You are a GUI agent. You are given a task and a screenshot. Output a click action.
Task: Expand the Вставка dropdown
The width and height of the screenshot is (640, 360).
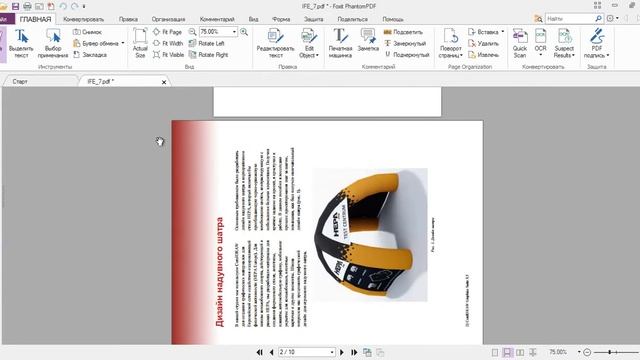(502, 32)
